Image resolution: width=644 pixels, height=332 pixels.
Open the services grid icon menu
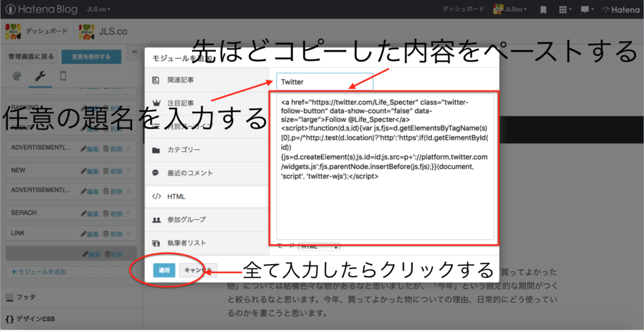point(565,9)
